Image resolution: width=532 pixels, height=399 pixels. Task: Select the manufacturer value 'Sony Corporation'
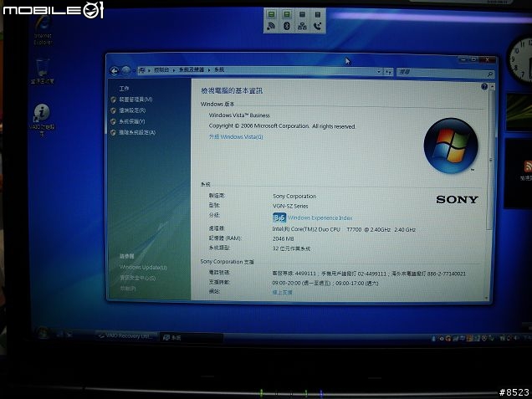pos(294,196)
